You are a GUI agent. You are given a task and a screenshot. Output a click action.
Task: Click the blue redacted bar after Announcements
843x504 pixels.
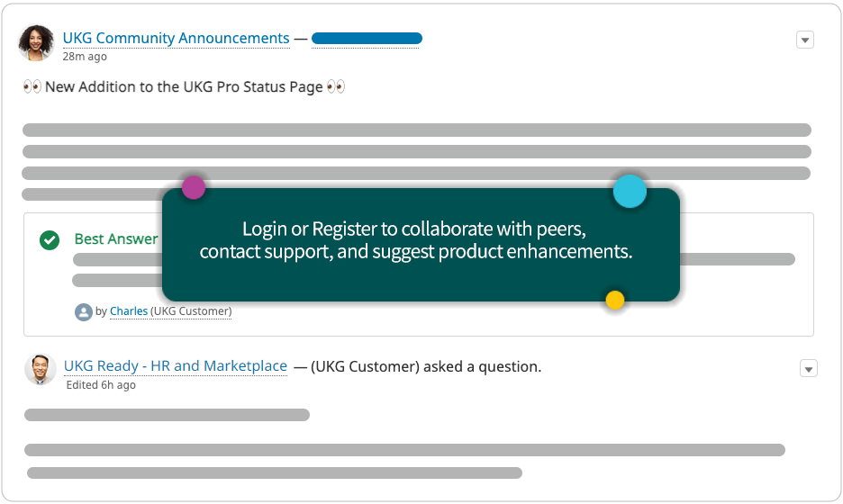pyautogui.click(x=367, y=39)
